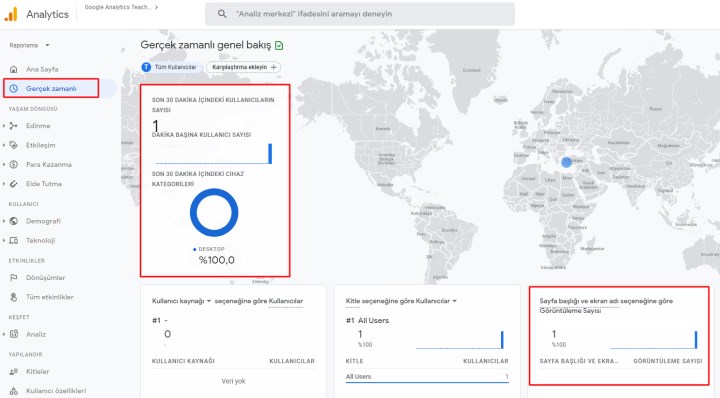This screenshot has height=398, width=720.
Task: Expand the Teknoloji section arrow
Action: click(x=4, y=240)
